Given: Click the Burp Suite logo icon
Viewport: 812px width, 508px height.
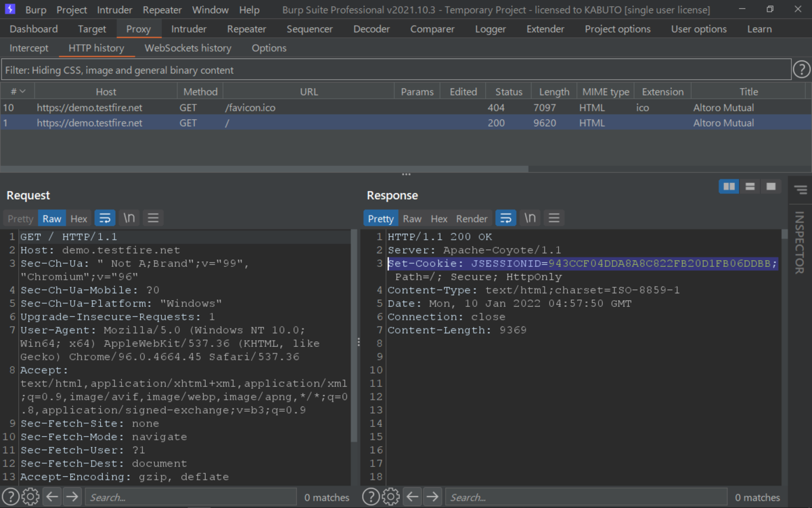Looking at the screenshot, I should pyautogui.click(x=10, y=9).
